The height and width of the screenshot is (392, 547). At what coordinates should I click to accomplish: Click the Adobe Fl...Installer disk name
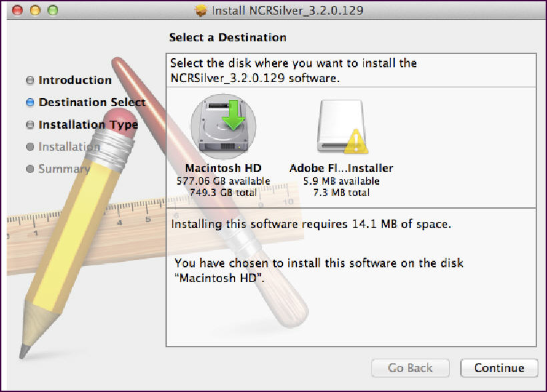pos(341,168)
